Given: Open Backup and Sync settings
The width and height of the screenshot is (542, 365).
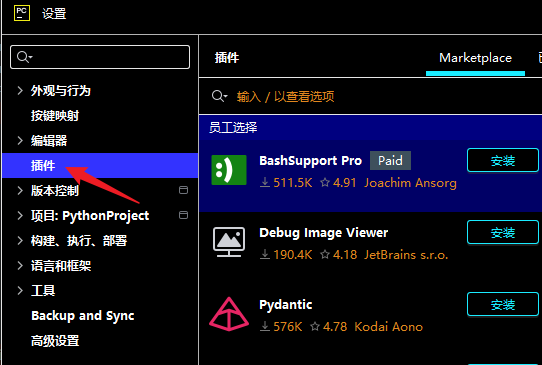Looking at the screenshot, I should pos(83,316).
